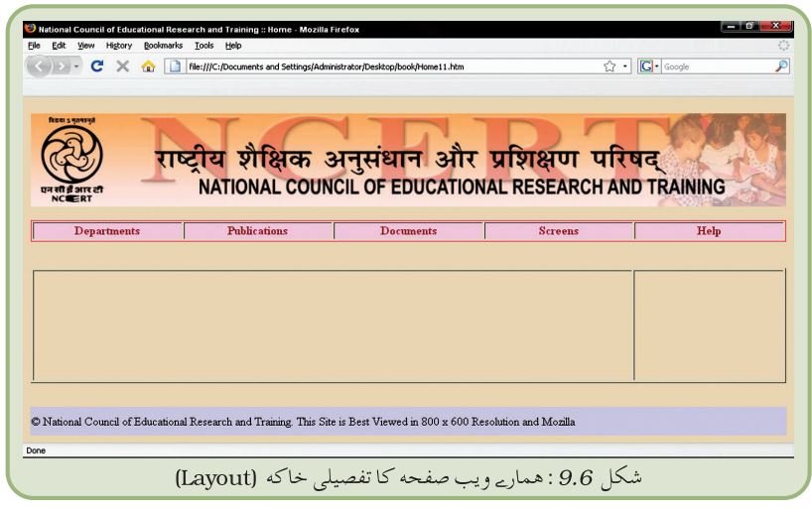Open the Help link in page navigation
The height and width of the screenshot is (509, 812).
(709, 231)
